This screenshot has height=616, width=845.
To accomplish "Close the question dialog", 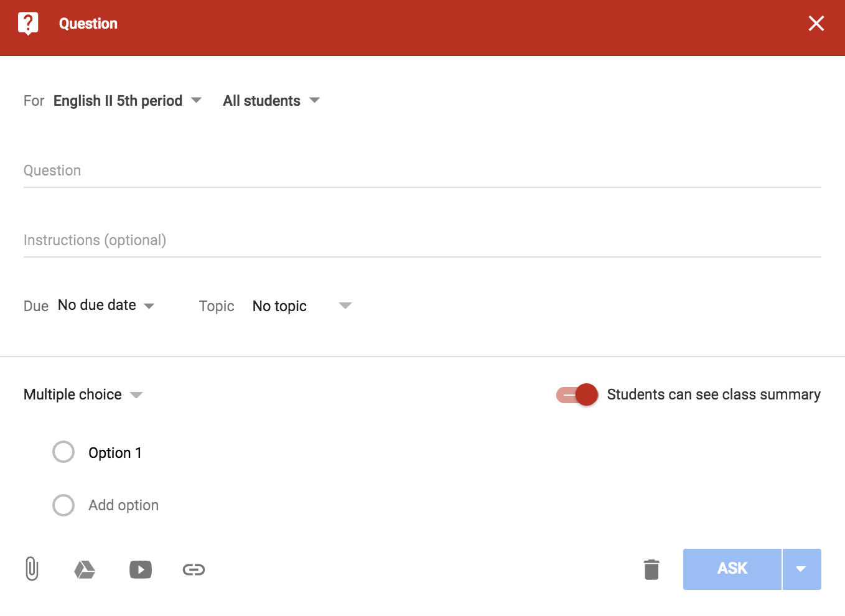I will tap(816, 23).
